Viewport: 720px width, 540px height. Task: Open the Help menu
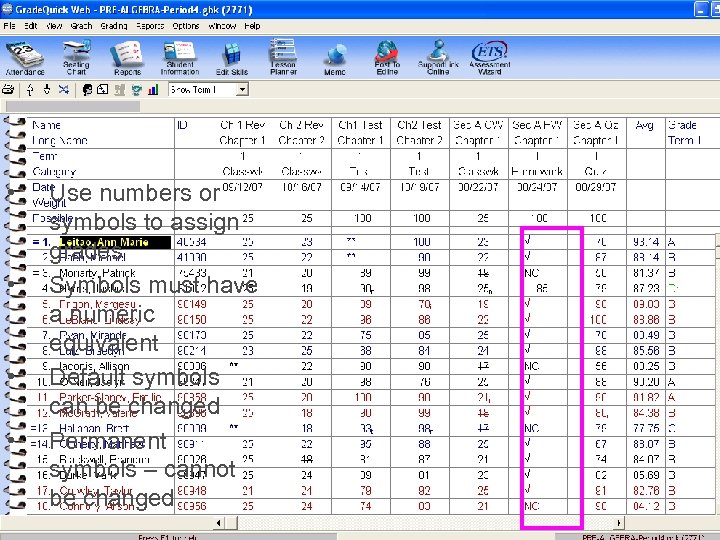coord(252,26)
